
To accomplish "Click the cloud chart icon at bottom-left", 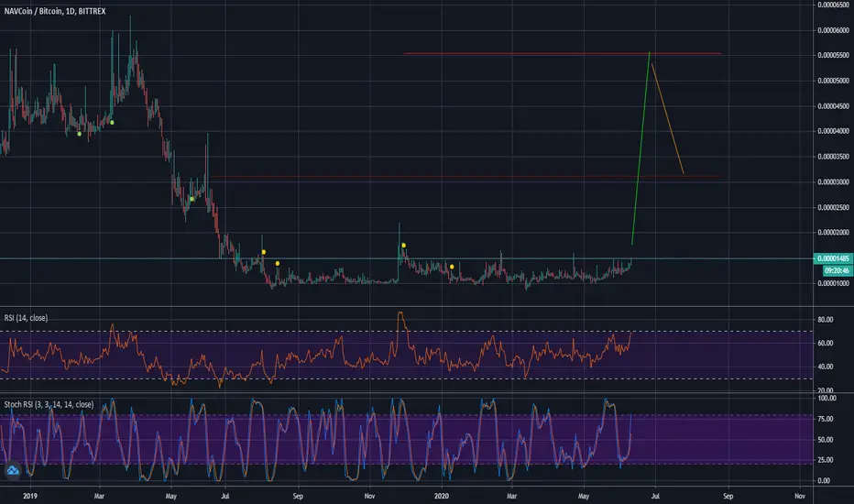I will point(13,470).
